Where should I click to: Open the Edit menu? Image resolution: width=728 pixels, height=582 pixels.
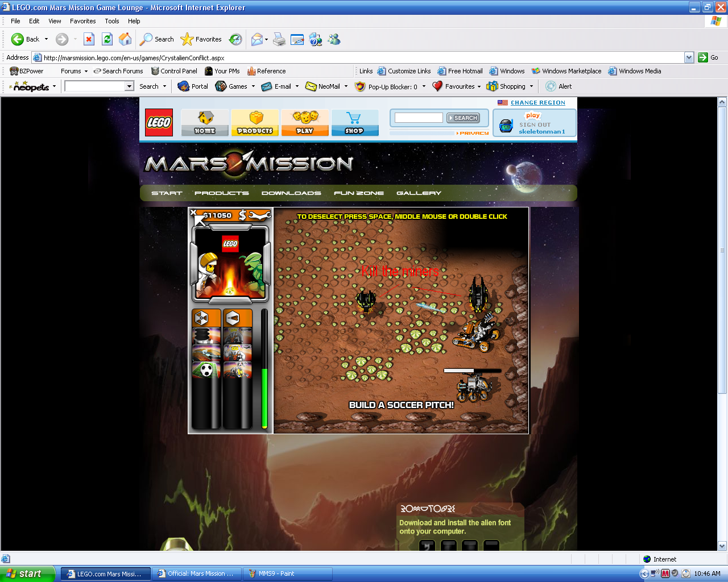click(34, 21)
